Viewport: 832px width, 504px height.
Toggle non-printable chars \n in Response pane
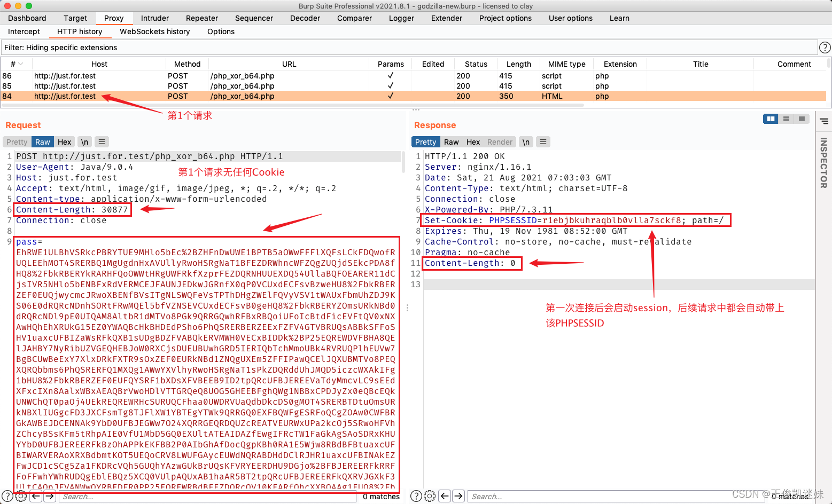click(x=526, y=142)
